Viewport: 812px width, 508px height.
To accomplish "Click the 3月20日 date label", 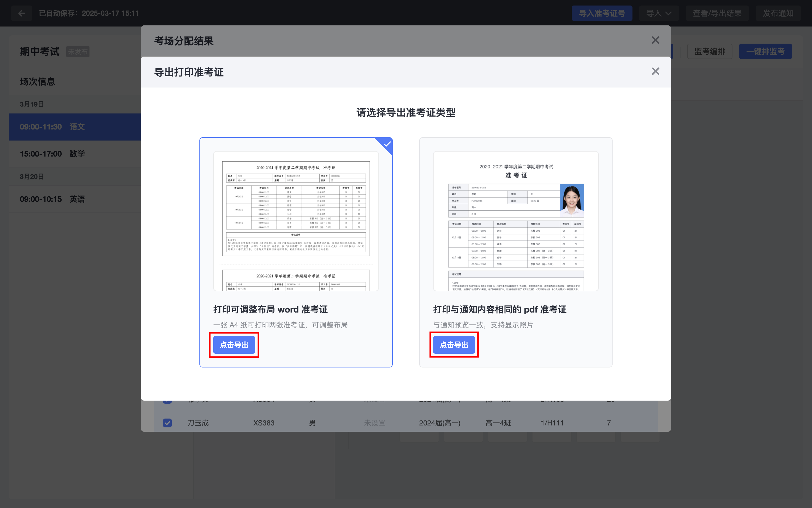I will (31, 176).
